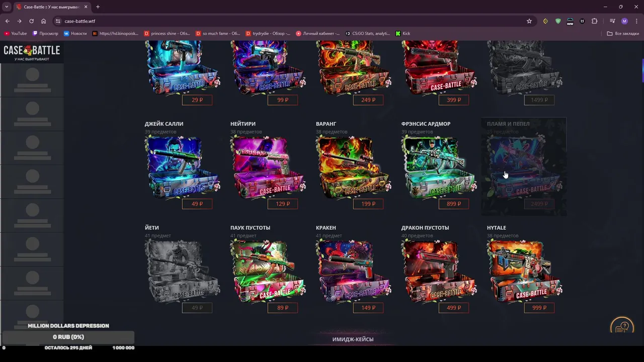The image size is (644, 362).
Task: Open the Chrome three-dot menu
Action: point(636,21)
